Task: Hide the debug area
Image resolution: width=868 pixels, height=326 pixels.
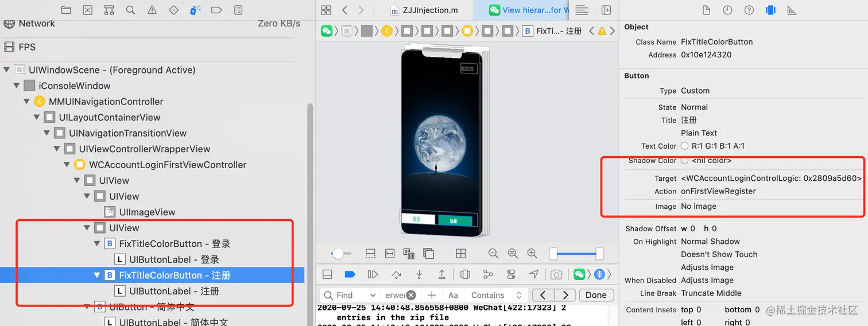Action: tap(327, 274)
